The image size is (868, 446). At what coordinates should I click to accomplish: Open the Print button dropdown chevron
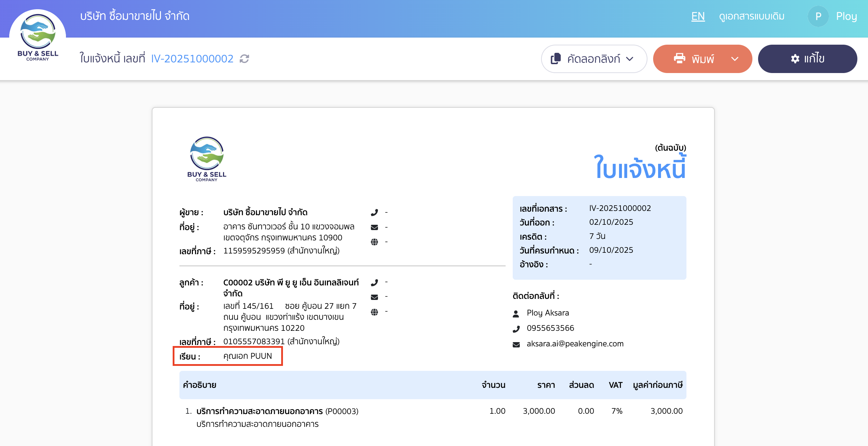(x=734, y=59)
